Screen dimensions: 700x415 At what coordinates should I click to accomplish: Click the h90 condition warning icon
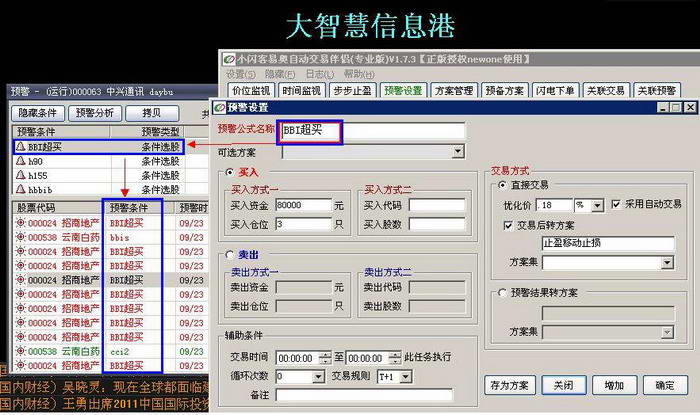[20, 161]
